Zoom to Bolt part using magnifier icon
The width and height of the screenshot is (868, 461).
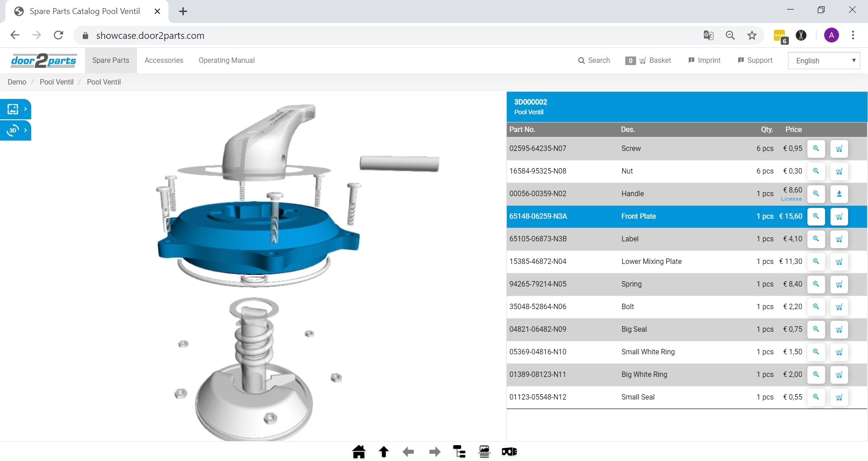[816, 307]
